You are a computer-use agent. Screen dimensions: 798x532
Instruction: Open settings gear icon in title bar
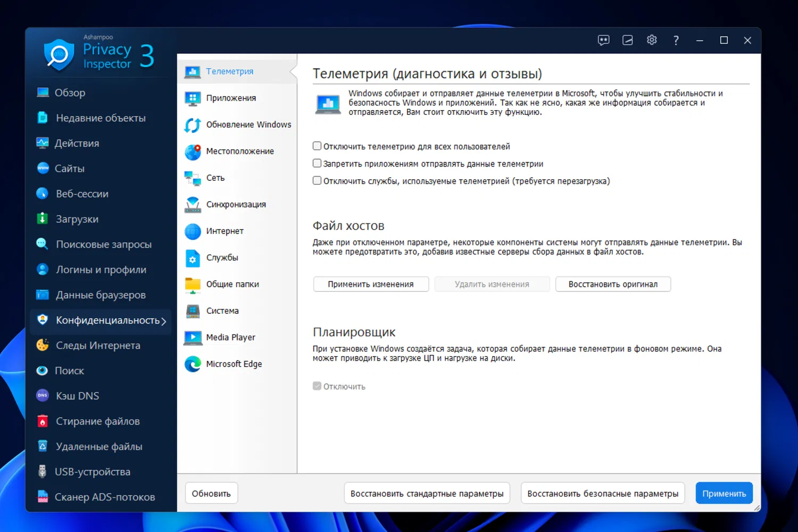tap(652, 40)
